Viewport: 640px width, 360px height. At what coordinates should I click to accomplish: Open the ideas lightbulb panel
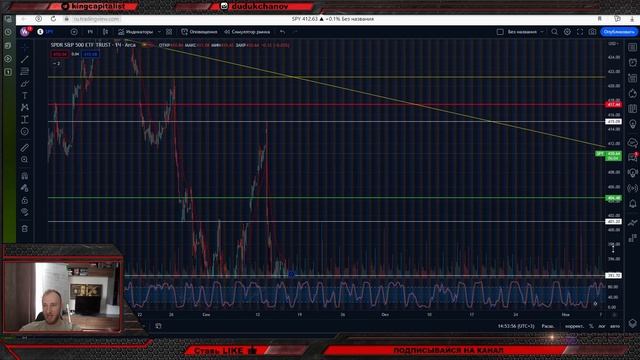633,124
